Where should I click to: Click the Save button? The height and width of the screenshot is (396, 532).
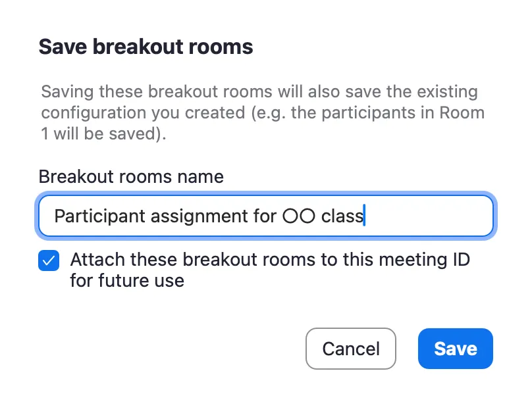coord(455,349)
